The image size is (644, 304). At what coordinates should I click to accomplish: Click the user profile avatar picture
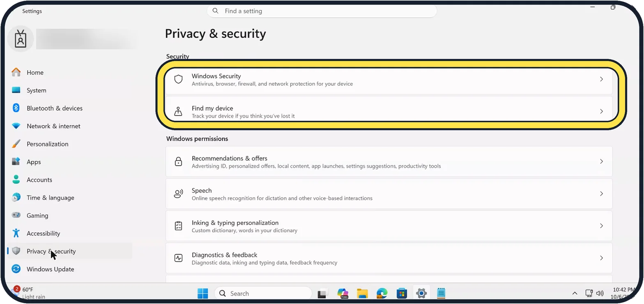pos(21,39)
